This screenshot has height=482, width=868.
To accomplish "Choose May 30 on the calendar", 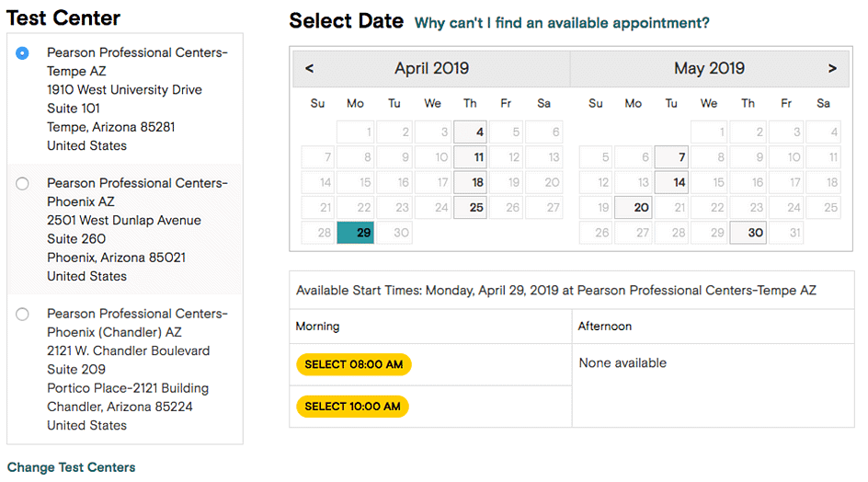I will coord(748,233).
